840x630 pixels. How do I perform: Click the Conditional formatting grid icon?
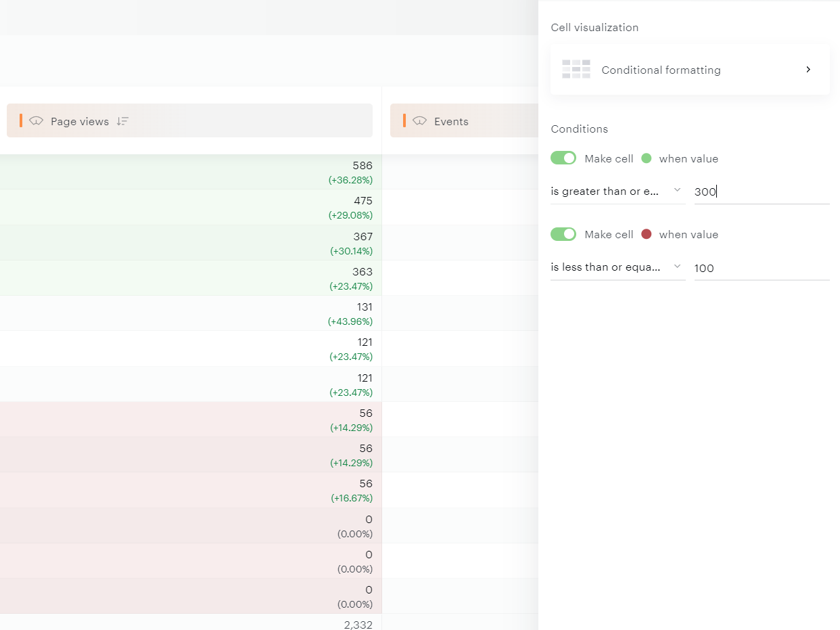click(x=576, y=69)
